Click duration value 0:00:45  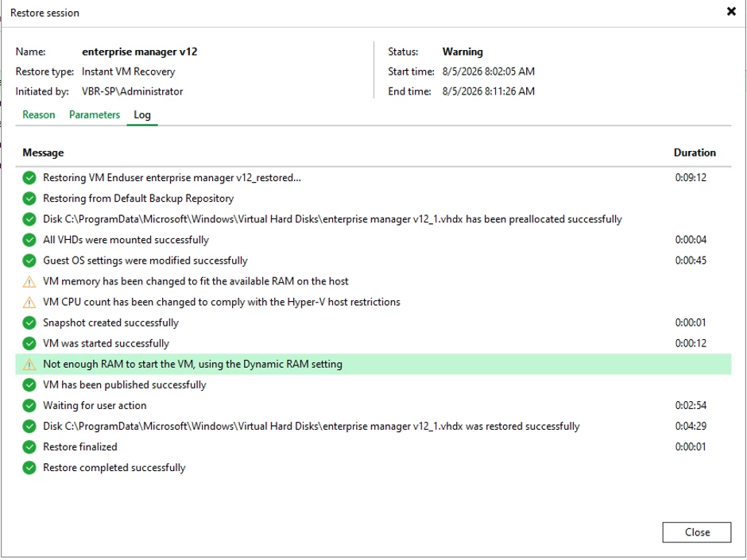[x=691, y=261]
